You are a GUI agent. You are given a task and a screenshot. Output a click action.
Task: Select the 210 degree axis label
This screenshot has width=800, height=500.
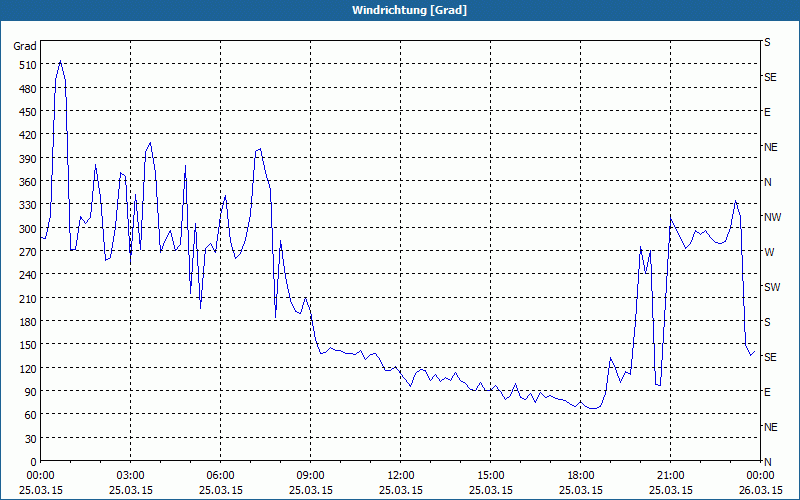pyautogui.click(x=28, y=298)
